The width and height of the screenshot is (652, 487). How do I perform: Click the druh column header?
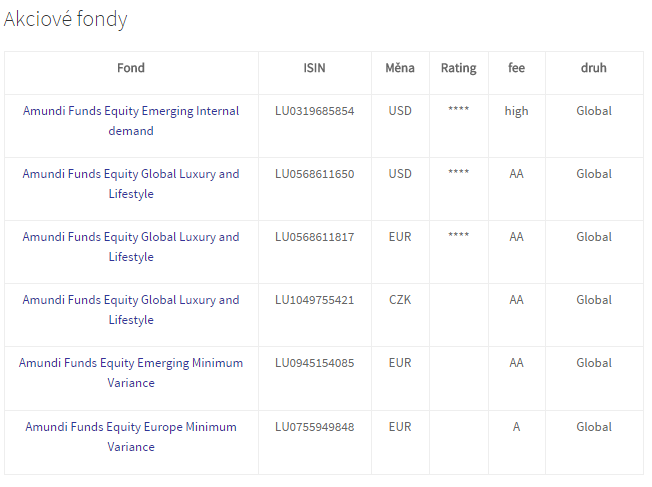[x=593, y=68]
